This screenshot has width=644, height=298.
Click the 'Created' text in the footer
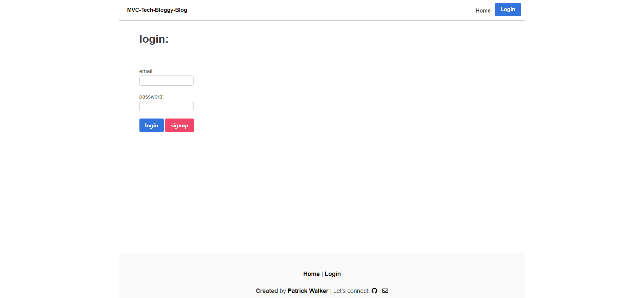point(267,291)
